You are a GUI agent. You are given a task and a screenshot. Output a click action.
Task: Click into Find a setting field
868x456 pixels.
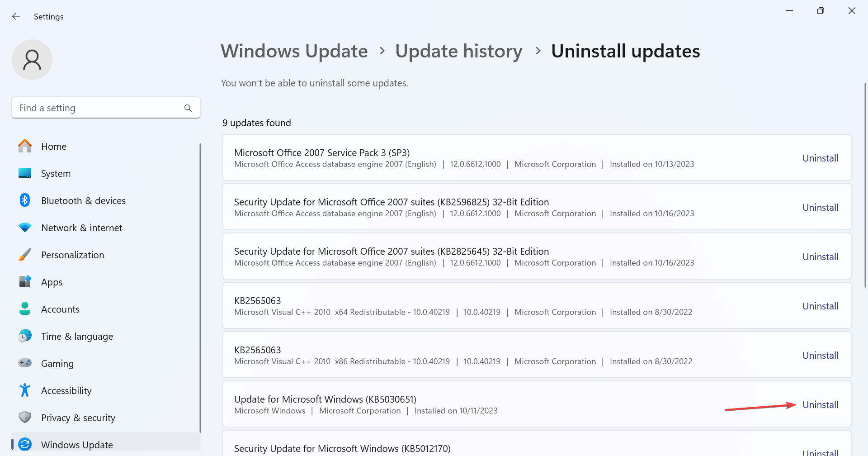pyautogui.click(x=106, y=108)
